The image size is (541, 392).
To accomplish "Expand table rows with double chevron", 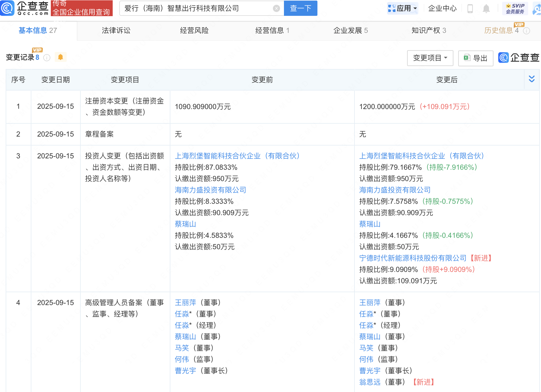I will coord(531,79).
